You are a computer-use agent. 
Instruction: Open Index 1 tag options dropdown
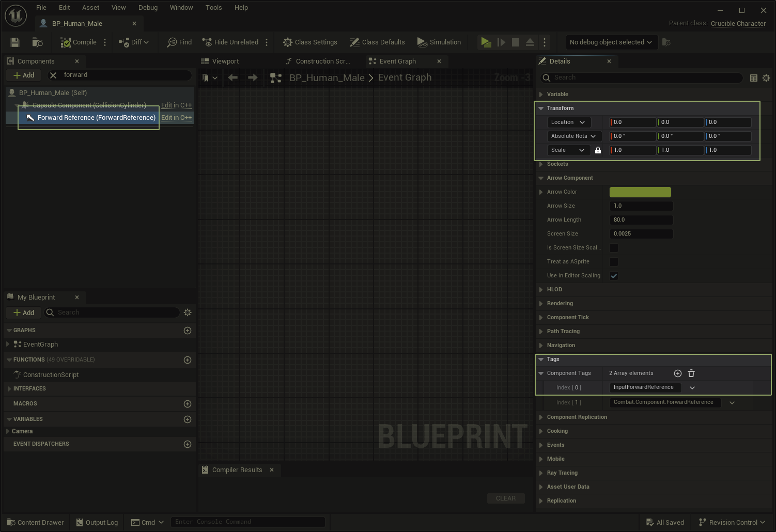[x=732, y=403]
